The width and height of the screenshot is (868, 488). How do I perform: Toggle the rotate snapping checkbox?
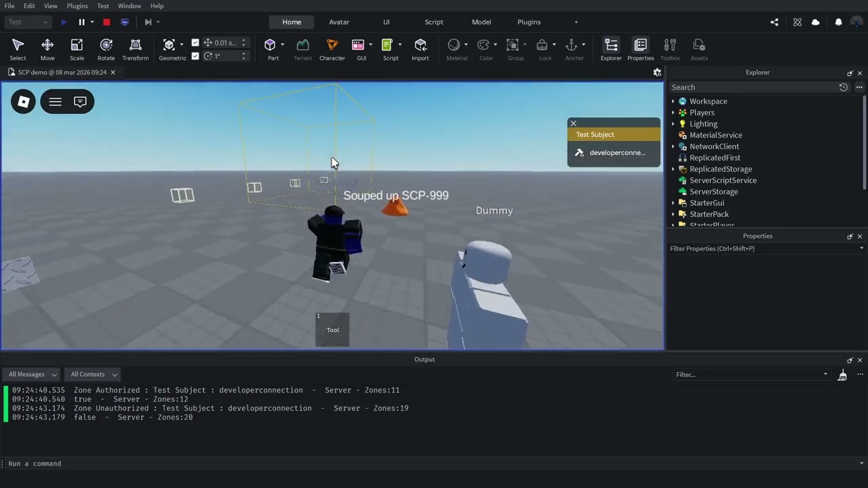point(195,56)
